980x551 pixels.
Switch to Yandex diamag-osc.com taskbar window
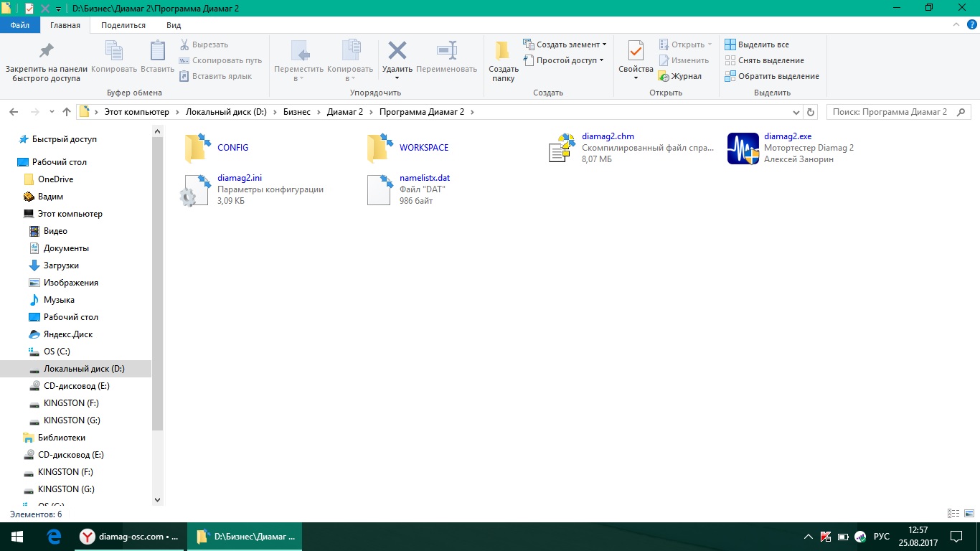click(129, 537)
